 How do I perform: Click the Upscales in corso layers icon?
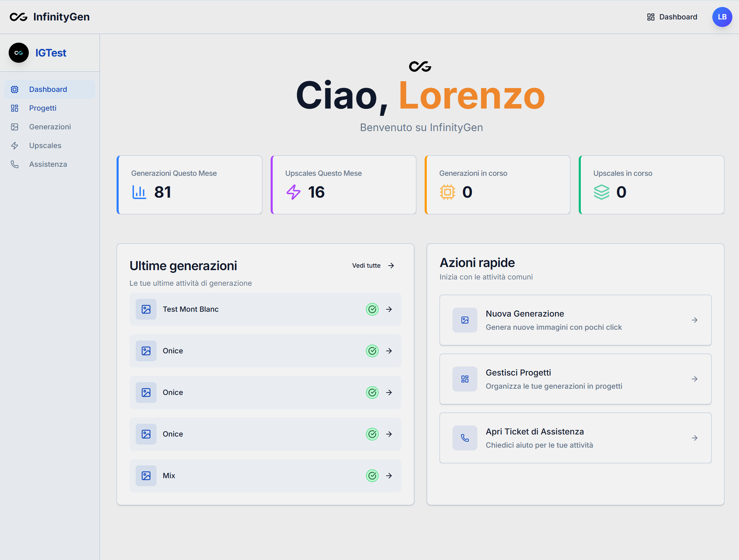click(602, 192)
